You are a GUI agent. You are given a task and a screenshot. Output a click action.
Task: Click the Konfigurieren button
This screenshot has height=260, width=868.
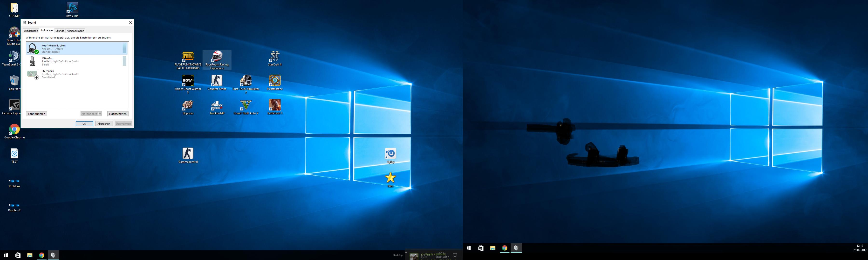36,114
